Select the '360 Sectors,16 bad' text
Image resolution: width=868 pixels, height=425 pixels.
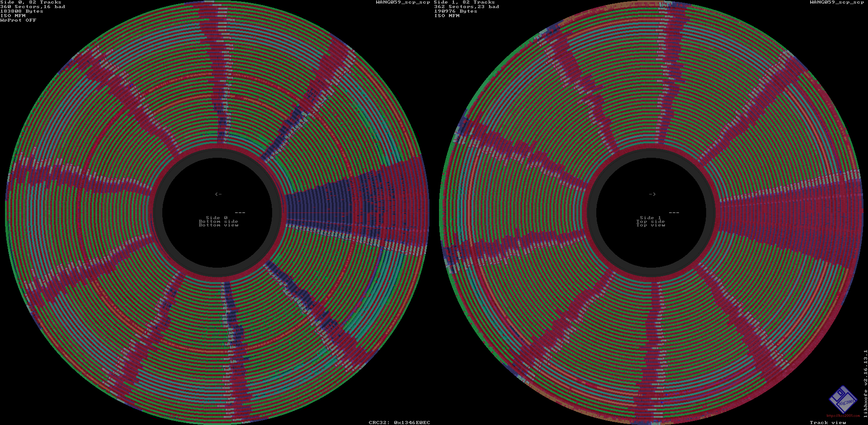point(33,7)
